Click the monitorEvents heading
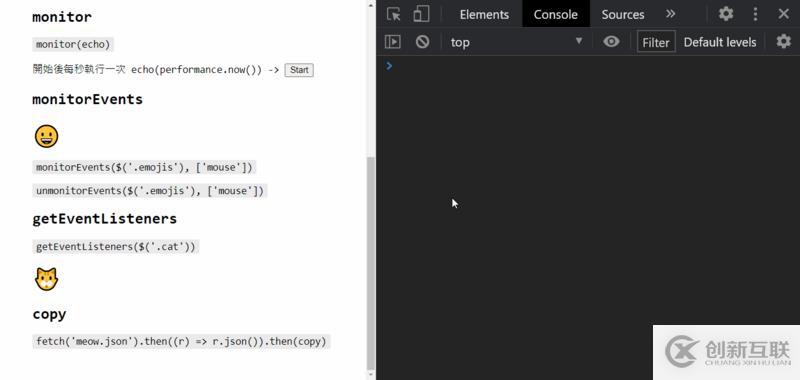Image resolution: width=800 pixels, height=380 pixels. point(87,99)
